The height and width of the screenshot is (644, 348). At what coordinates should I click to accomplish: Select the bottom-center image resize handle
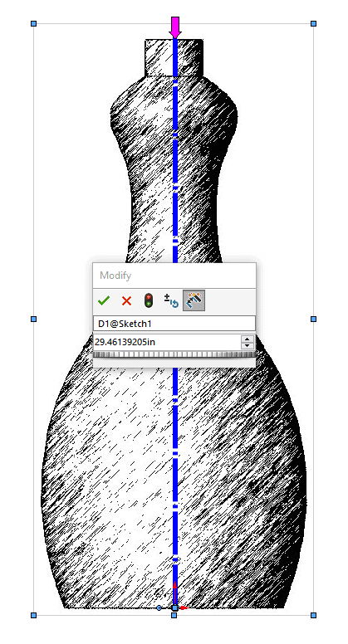point(174,615)
